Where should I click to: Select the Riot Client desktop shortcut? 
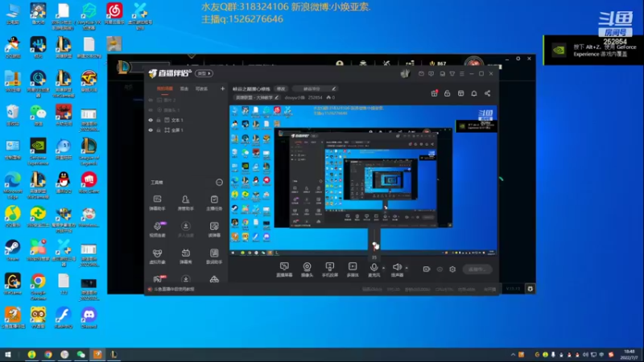pyautogui.click(x=89, y=183)
